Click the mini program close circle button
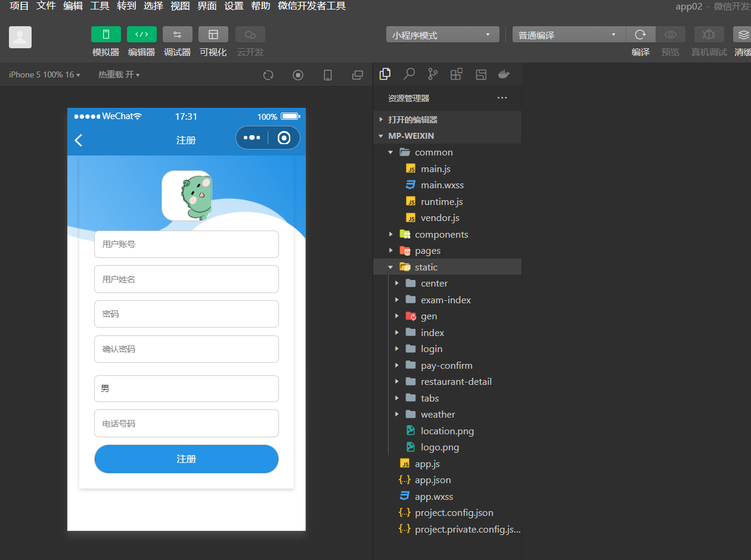The height and width of the screenshot is (560, 751). [284, 138]
